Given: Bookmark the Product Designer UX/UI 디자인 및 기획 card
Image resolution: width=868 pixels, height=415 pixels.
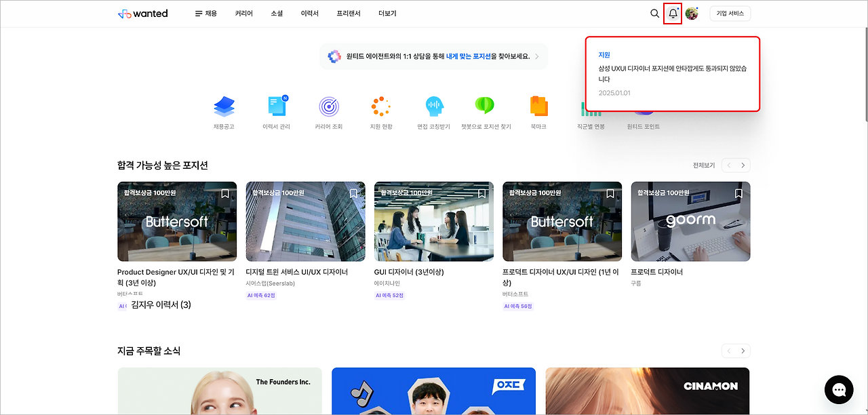Looking at the screenshot, I should click(225, 194).
